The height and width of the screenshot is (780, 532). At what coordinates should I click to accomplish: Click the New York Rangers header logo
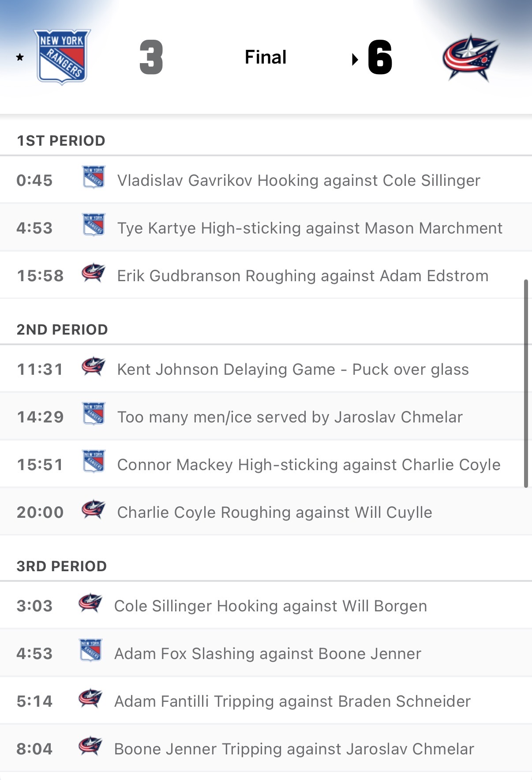pyautogui.click(x=62, y=57)
